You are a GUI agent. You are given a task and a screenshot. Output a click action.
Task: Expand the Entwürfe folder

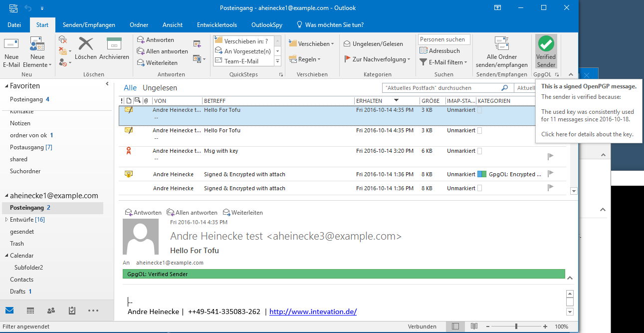6,220
